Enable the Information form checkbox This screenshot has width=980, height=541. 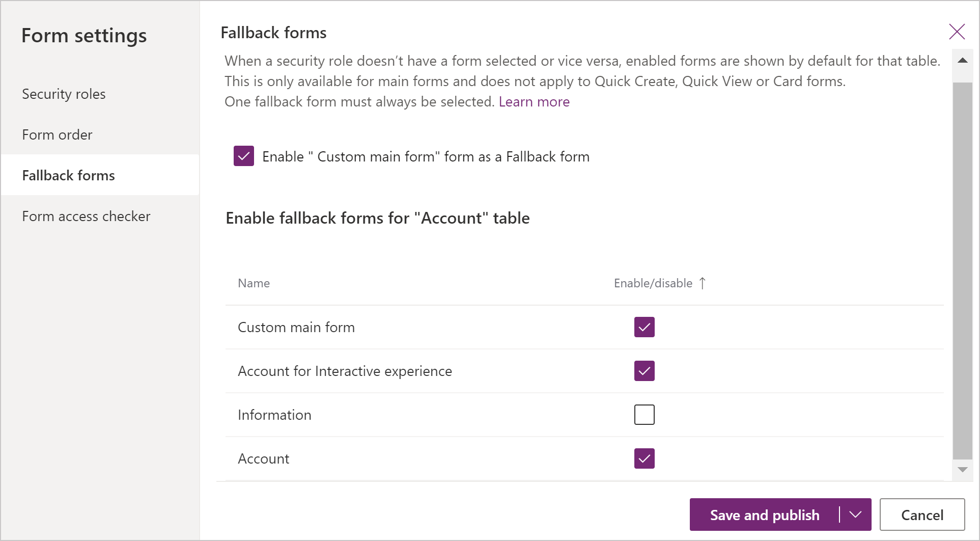644,414
